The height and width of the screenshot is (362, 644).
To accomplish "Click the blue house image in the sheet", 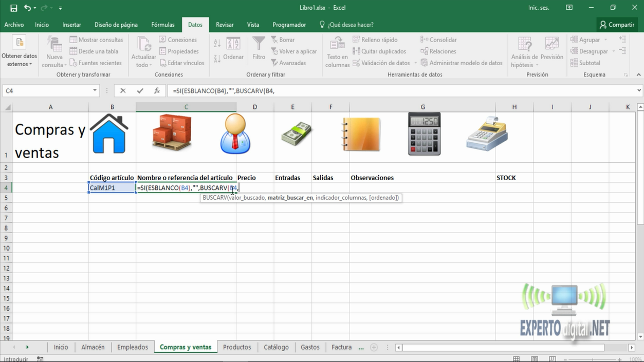I will click(x=109, y=134).
